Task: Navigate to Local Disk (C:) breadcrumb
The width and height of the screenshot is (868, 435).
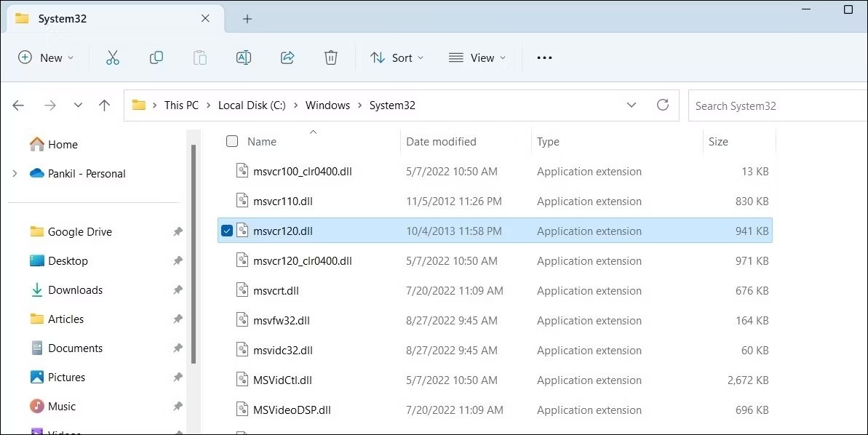Action: (x=252, y=105)
